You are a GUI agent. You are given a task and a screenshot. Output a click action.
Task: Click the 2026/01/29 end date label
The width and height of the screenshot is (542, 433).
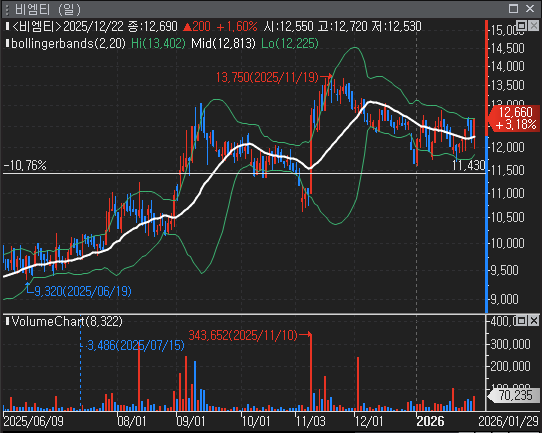click(508, 421)
